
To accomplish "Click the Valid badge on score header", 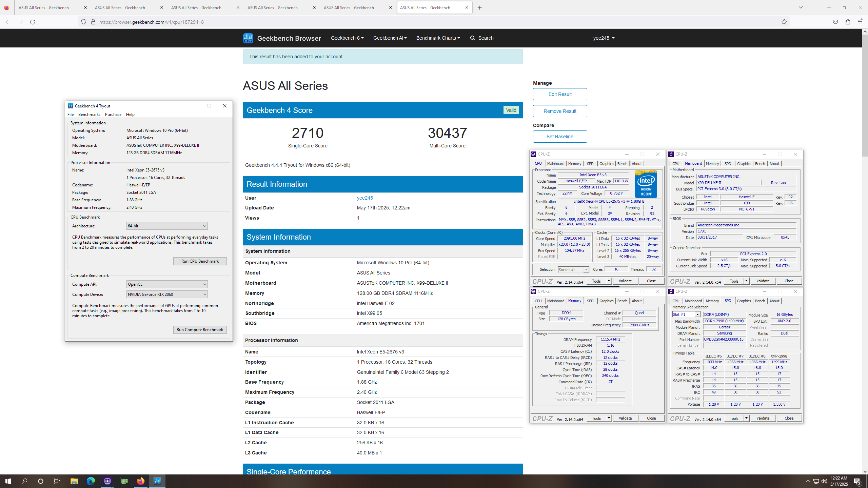I will [x=511, y=110].
